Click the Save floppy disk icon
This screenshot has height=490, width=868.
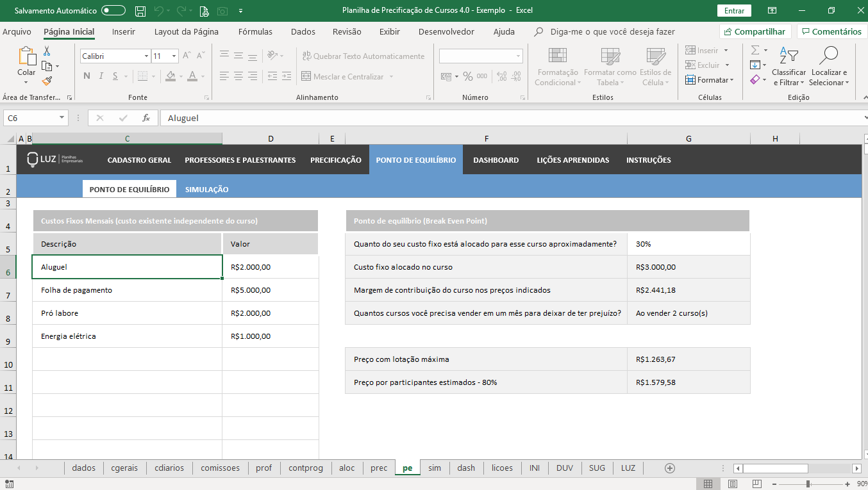140,11
